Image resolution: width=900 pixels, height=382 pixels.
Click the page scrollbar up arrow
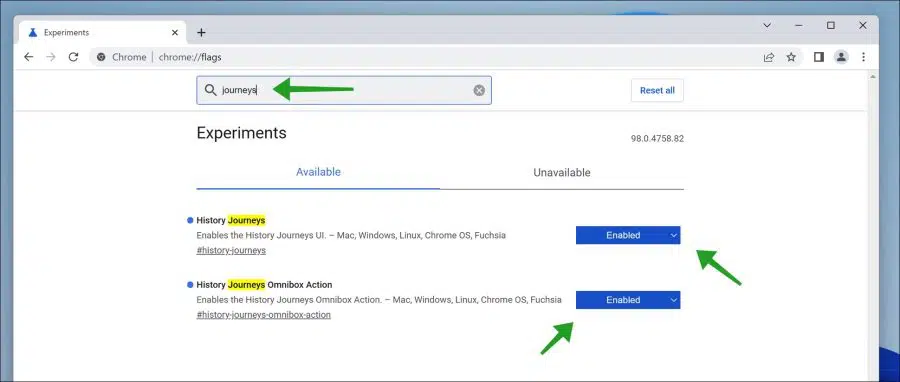[873, 76]
